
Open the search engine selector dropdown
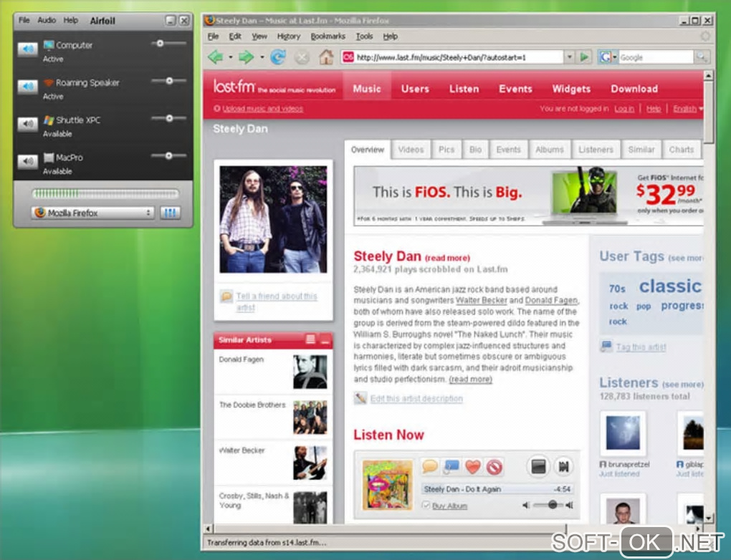click(x=608, y=57)
